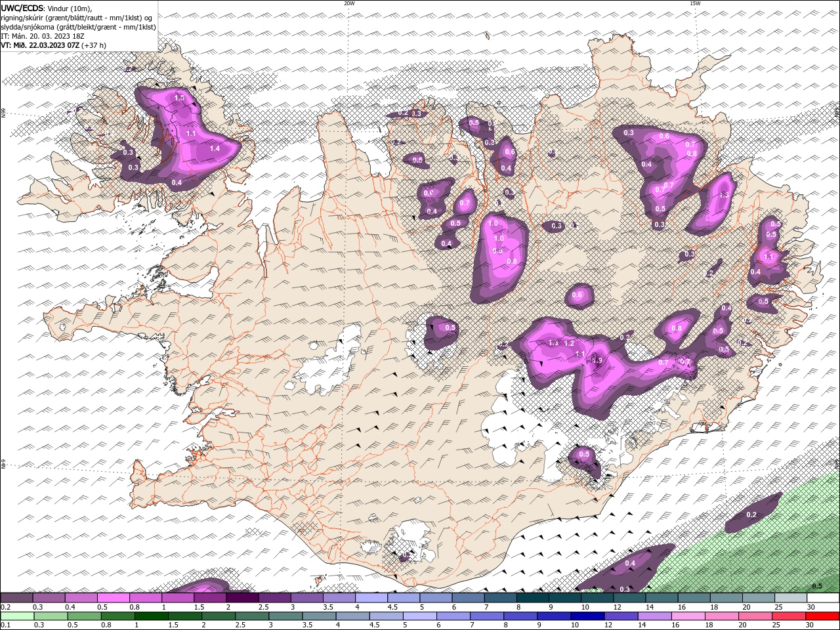Select the pale green 0.1 swatch, lower legend
The width and height of the screenshot is (840, 630).
point(17,616)
